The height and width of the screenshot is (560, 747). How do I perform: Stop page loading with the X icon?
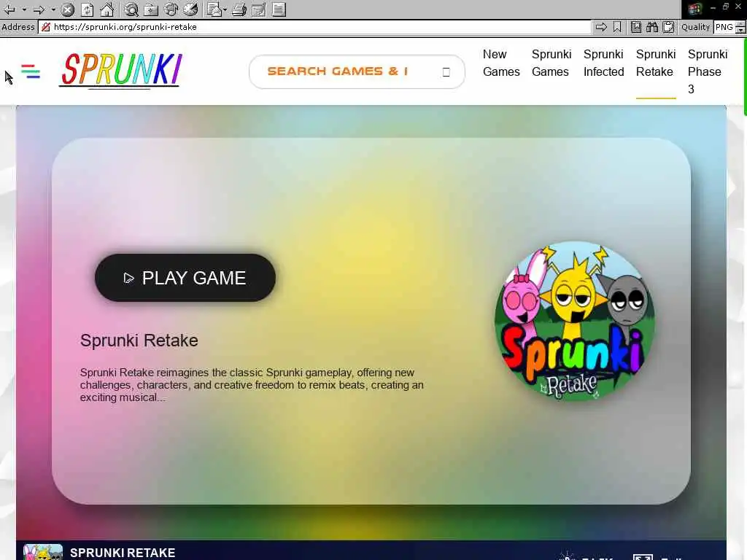tap(68, 9)
